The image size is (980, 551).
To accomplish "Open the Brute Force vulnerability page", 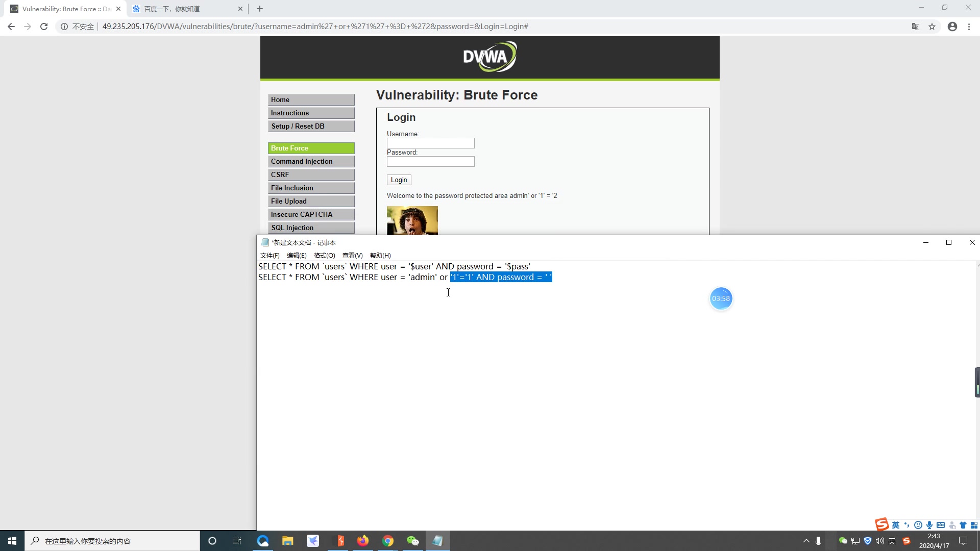I will coord(312,147).
